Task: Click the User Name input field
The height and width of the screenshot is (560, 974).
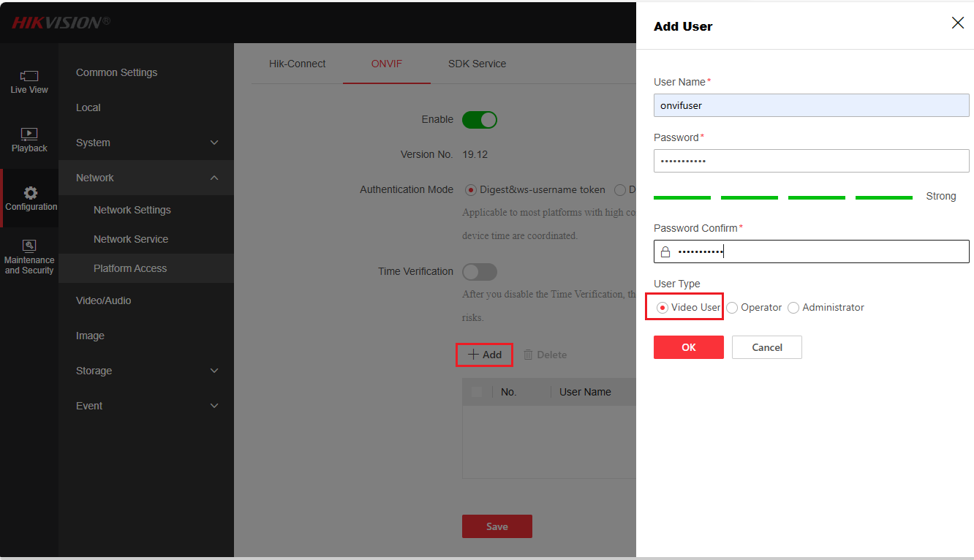Action: click(811, 105)
